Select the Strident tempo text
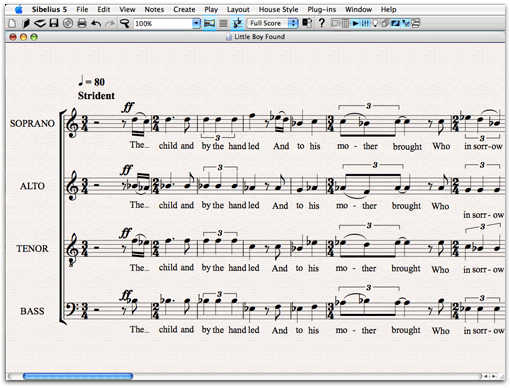Screen dimensions: 510x388 [x=96, y=96]
